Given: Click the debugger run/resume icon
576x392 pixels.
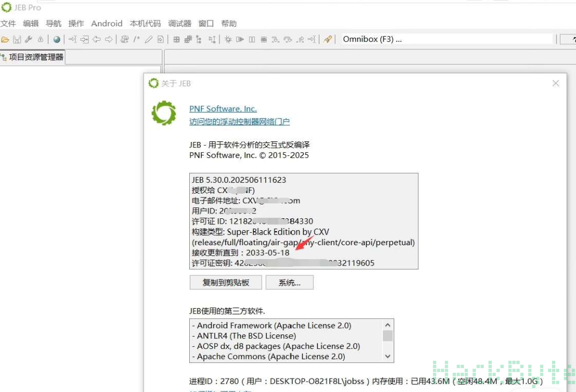Looking at the screenshot, I should [240, 39].
